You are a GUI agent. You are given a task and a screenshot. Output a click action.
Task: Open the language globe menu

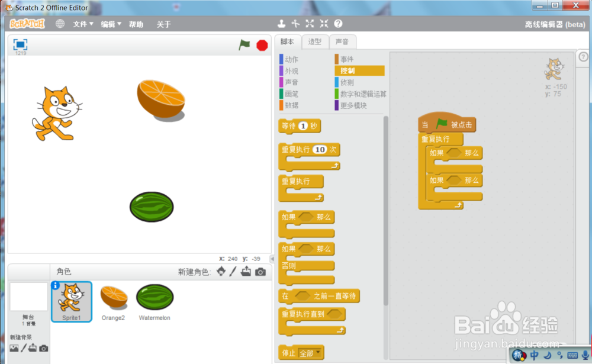[60, 24]
